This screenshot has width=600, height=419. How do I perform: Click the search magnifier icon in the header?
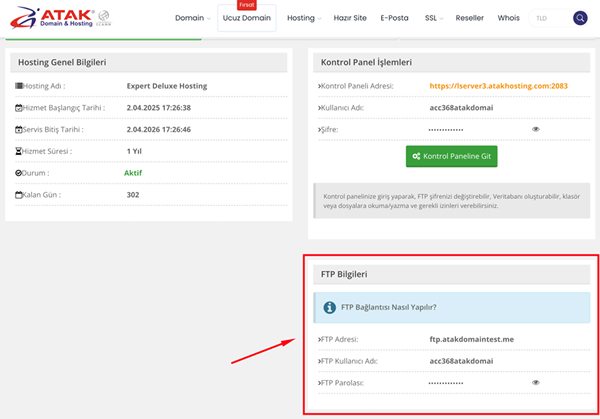click(x=580, y=18)
